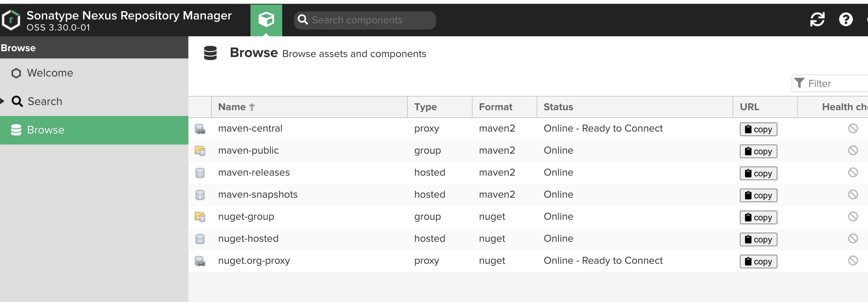Open the help question mark icon
Image resolution: width=868 pixels, height=302 pixels.
(x=846, y=19)
